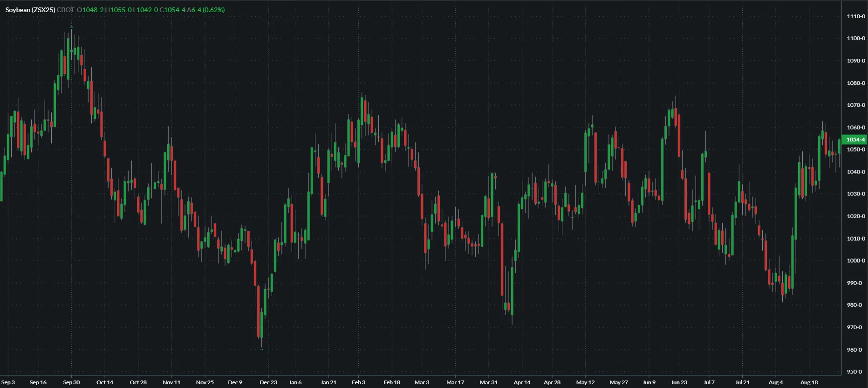Select the high value H1055-0

coord(118,10)
